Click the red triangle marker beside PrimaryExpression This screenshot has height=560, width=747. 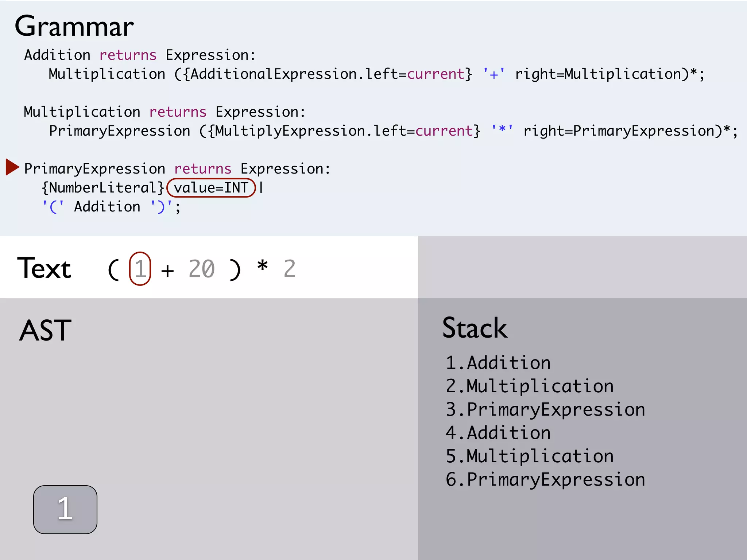coord(12,167)
